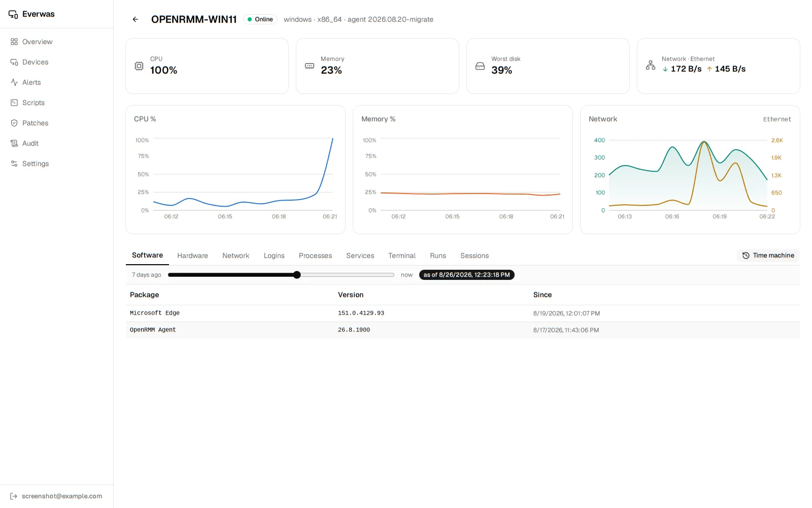Click the '7 days ago' label
The height and width of the screenshot is (508, 812).
tap(147, 275)
